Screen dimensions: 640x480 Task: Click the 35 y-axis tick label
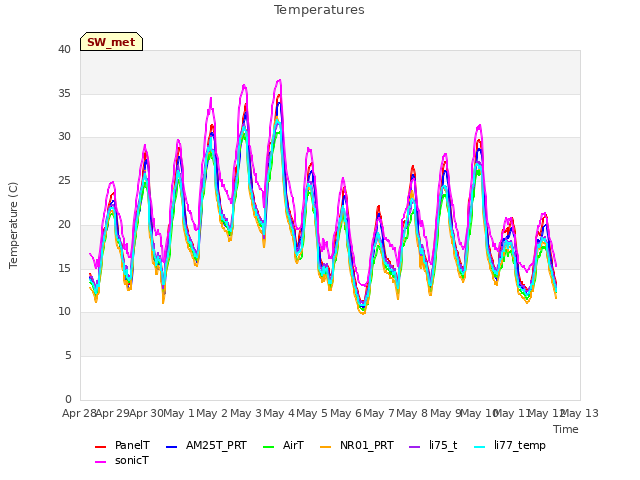(x=64, y=93)
